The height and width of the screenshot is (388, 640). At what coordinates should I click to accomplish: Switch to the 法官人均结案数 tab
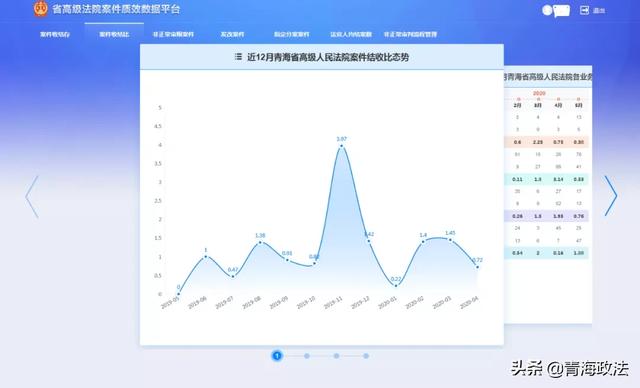351,34
